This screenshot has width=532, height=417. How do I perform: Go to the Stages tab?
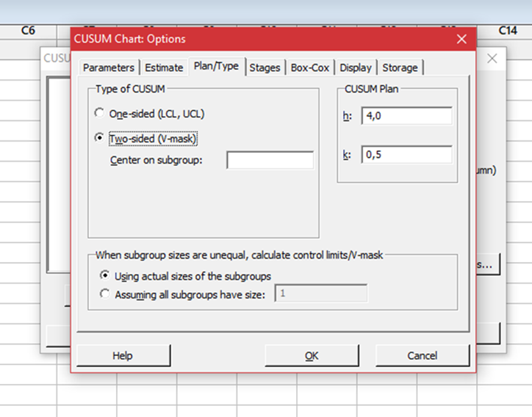265,68
